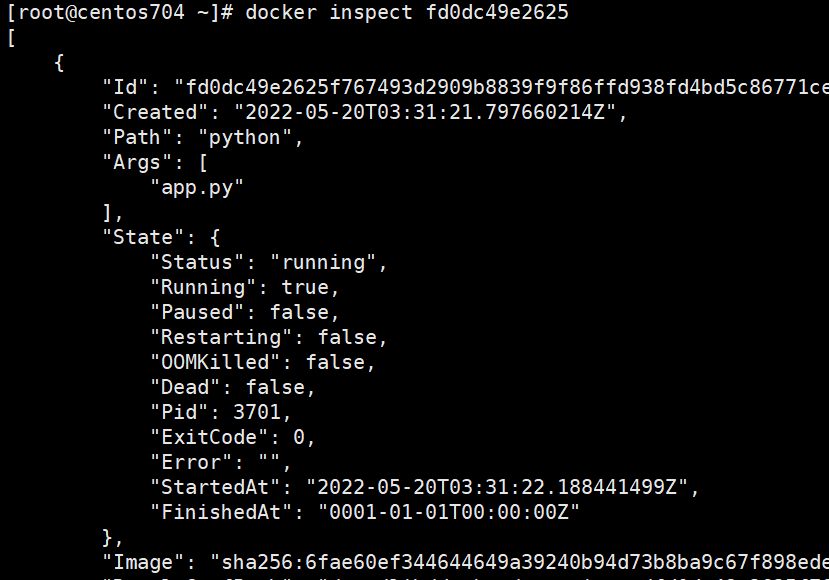Click the "Restarting" key

(220, 337)
